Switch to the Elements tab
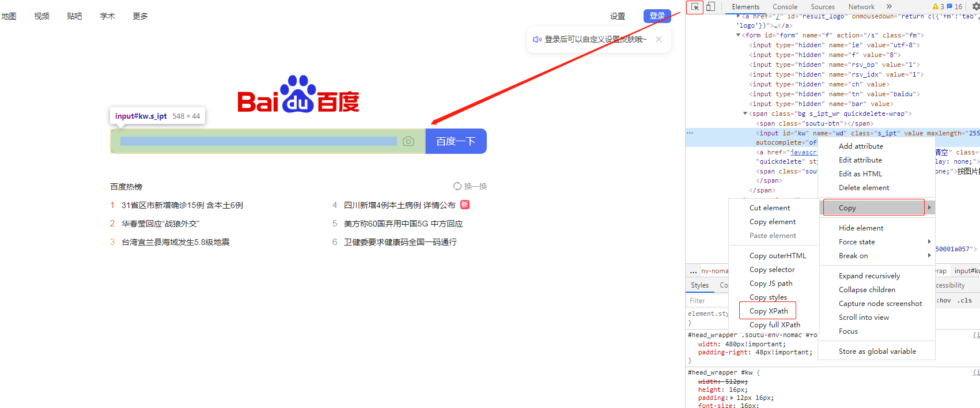The height and width of the screenshot is (408, 980). pos(746,7)
